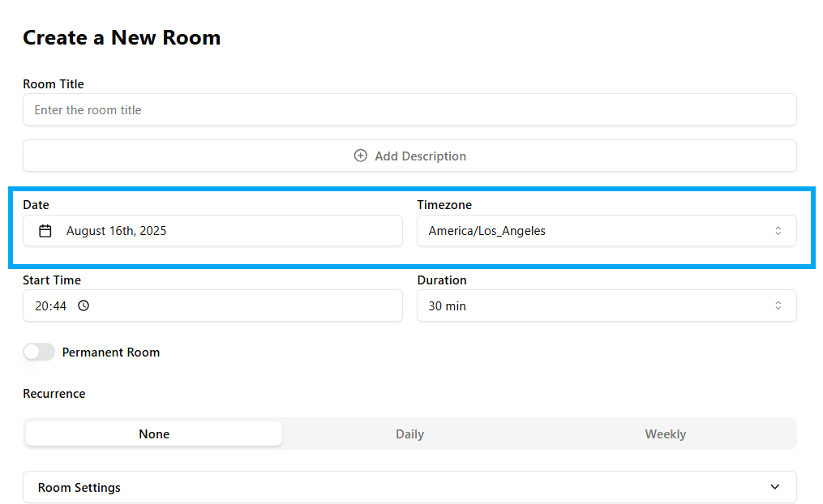Click the Recurrence section label

click(x=54, y=394)
